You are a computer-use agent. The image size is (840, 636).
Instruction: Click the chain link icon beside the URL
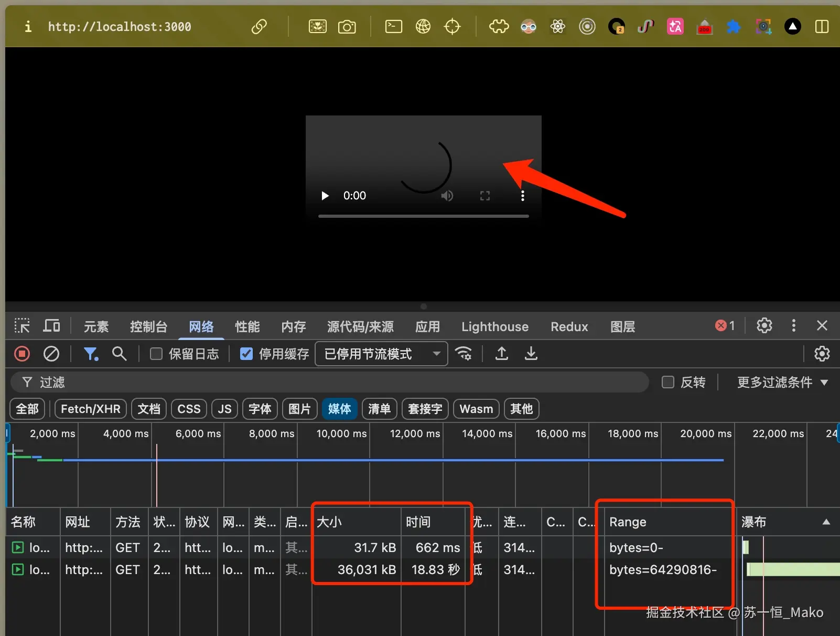pyautogui.click(x=259, y=26)
